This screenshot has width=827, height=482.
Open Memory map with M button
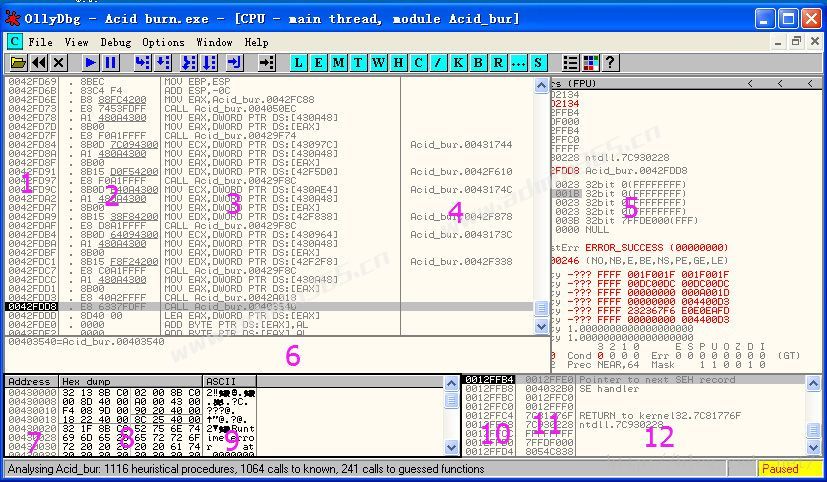(339, 63)
